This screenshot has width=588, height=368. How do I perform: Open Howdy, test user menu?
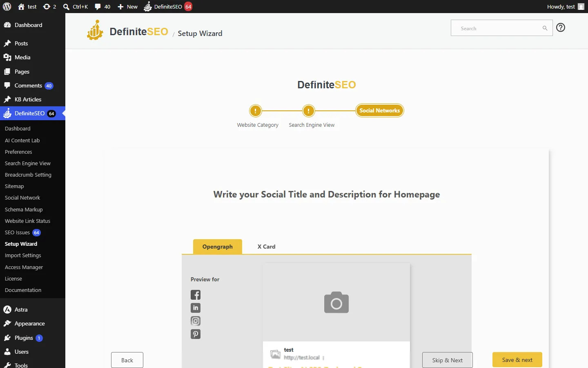[566, 7]
